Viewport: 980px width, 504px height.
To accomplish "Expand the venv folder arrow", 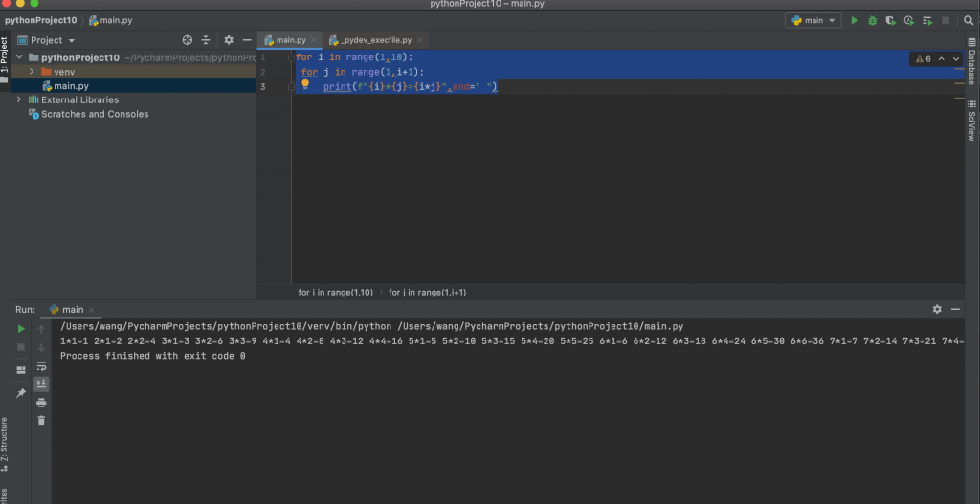I will tap(32, 72).
